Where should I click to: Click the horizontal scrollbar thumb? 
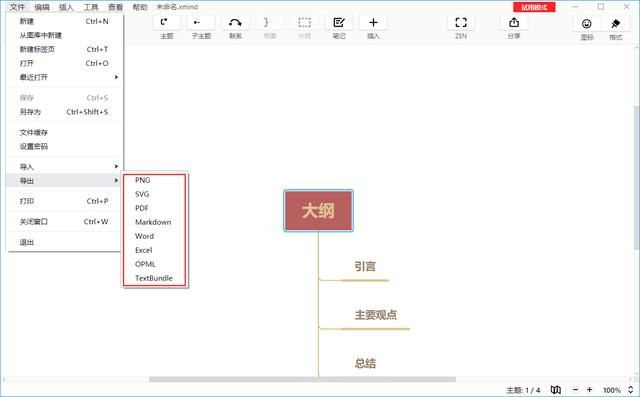tap(302, 379)
